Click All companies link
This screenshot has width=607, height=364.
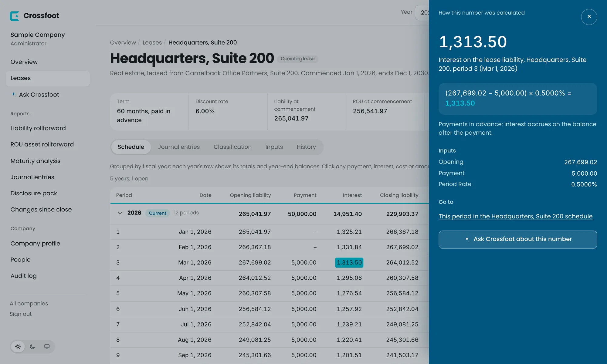click(29, 304)
